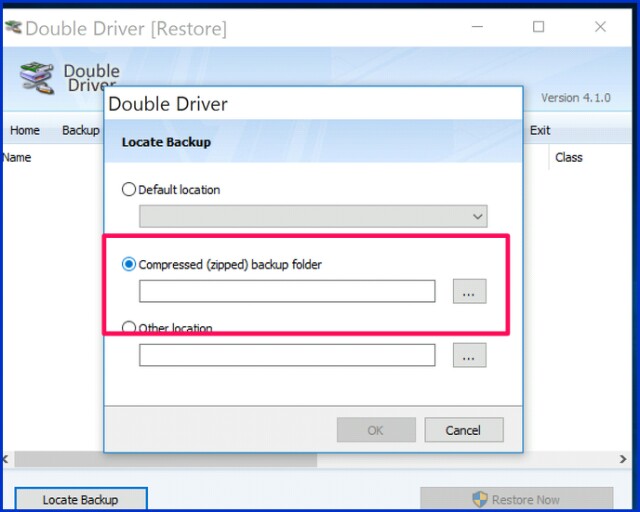The height and width of the screenshot is (512, 640).
Task: Click the compressed backup folder path field
Action: tap(287, 291)
